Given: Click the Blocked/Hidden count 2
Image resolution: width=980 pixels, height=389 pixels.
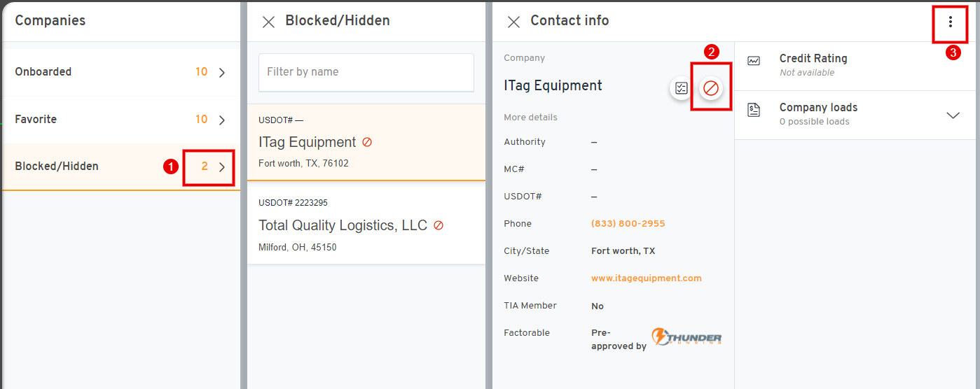Looking at the screenshot, I should tap(205, 167).
